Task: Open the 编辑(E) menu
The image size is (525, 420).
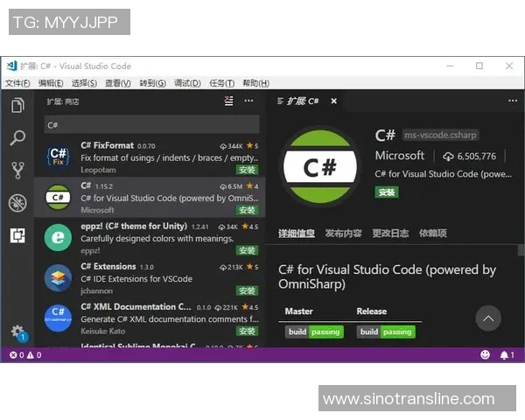Action: [x=51, y=83]
